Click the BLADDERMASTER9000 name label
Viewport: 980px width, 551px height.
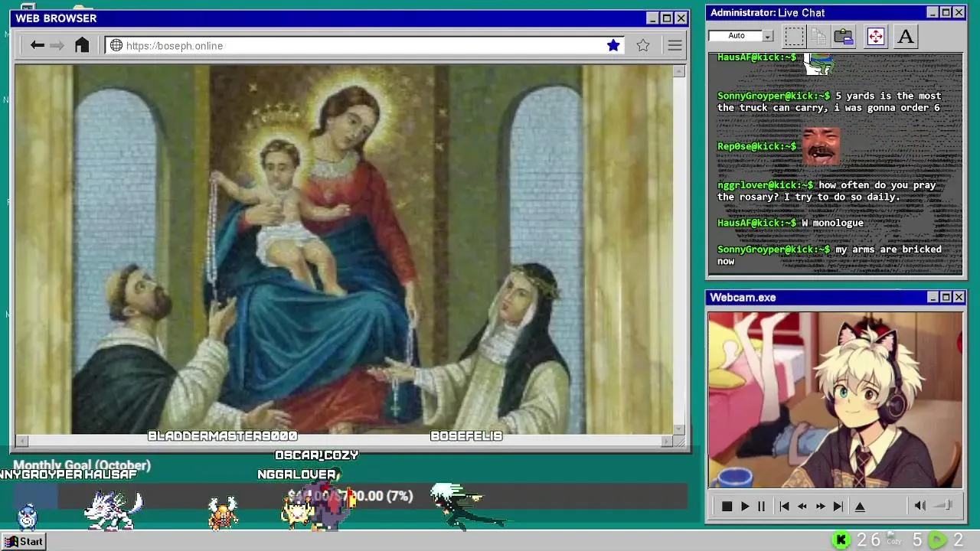pyautogui.click(x=222, y=435)
